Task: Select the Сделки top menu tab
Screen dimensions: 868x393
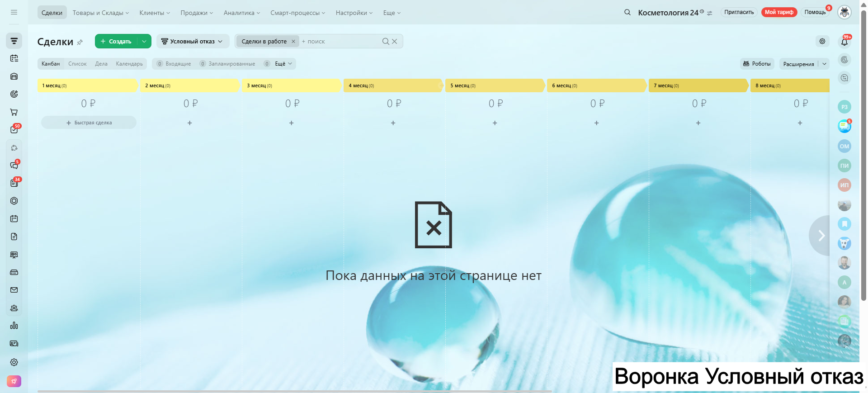Action: tap(52, 13)
